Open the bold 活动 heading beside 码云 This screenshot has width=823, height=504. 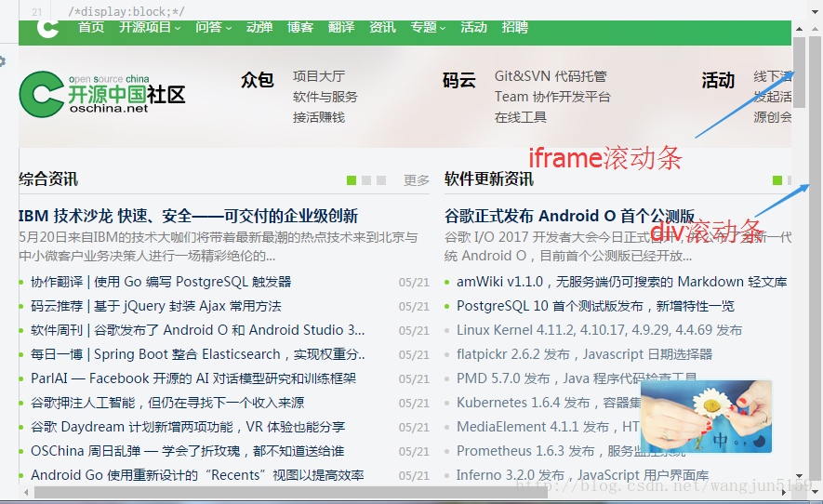coord(718,80)
